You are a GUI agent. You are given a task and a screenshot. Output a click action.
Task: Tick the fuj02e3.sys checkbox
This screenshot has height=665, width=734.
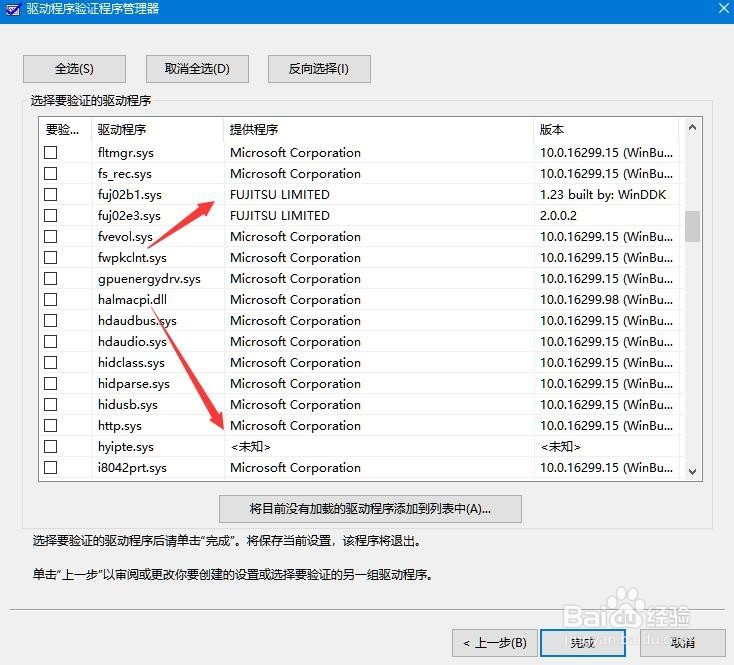click(x=51, y=216)
